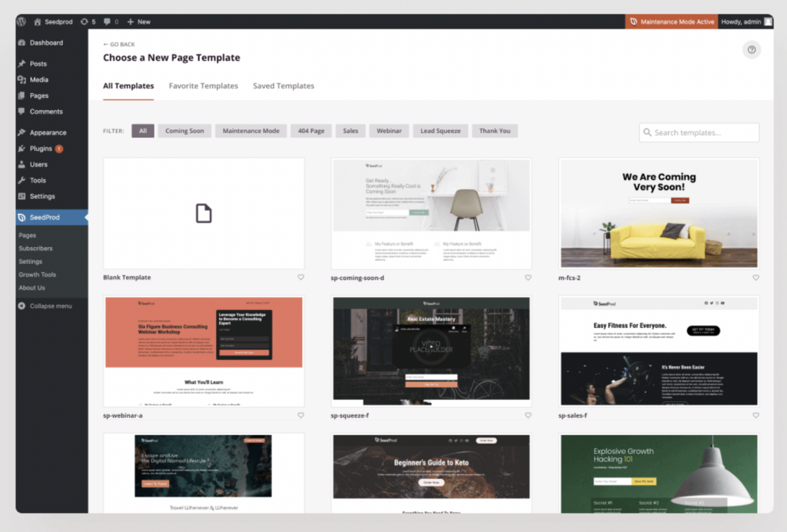Open the Howdy, admin account menu
Image resolution: width=787 pixels, height=532 pixels.
point(746,22)
